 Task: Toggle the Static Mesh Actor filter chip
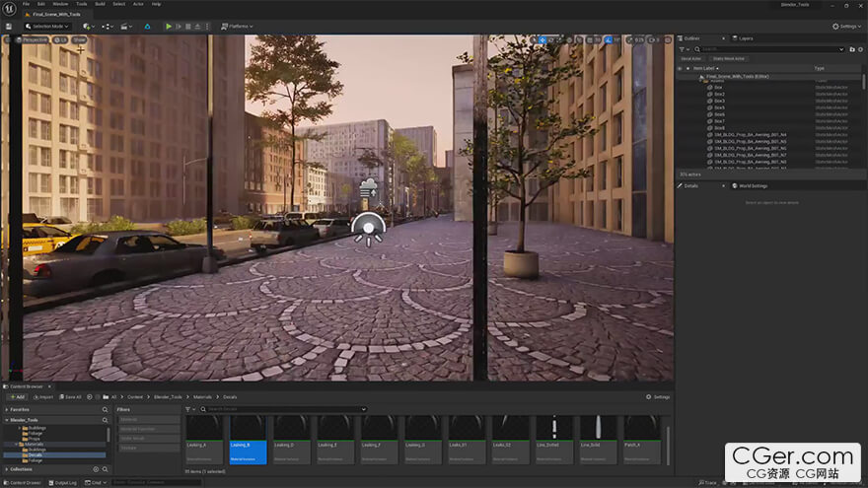click(729, 58)
